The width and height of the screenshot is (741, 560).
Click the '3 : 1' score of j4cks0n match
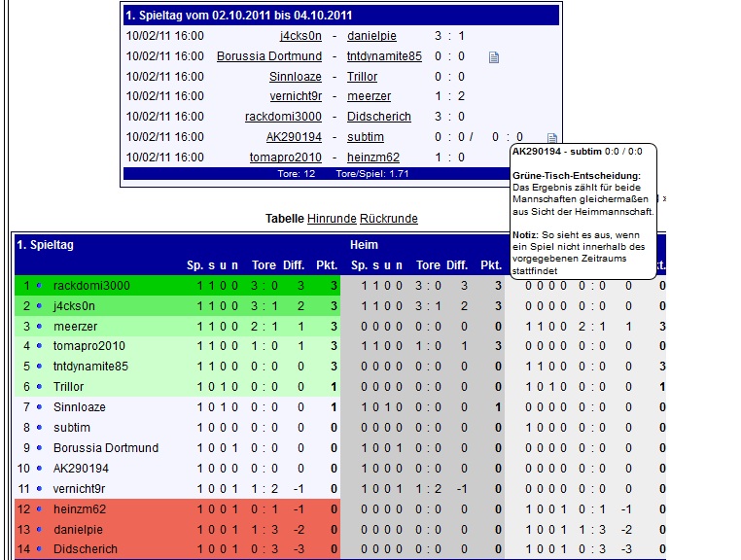point(449,36)
